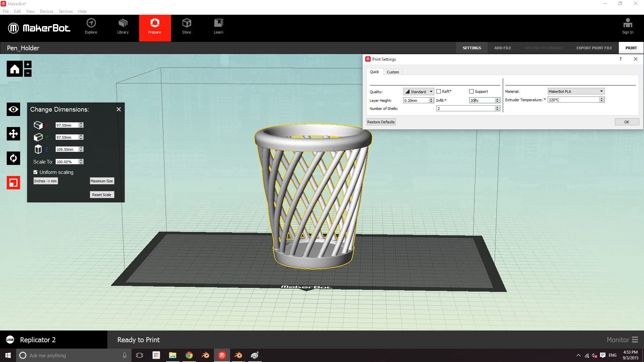Adjust Scale To percentage stepper
Viewport: 644px width, 362px height.
click(x=81, y=162)
